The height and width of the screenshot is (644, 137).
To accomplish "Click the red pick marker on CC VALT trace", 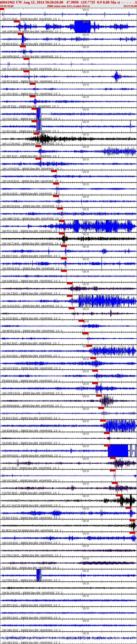I will [69, 284].
